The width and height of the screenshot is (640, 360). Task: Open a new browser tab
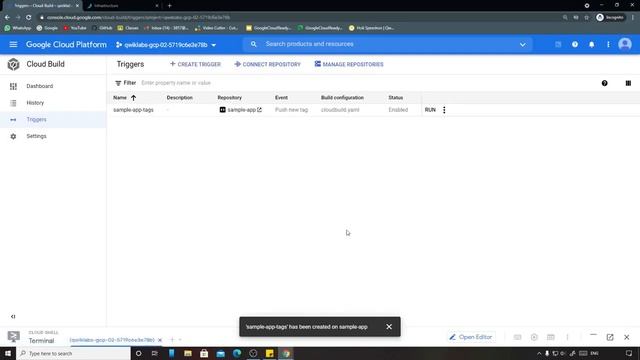coord(169,6)
